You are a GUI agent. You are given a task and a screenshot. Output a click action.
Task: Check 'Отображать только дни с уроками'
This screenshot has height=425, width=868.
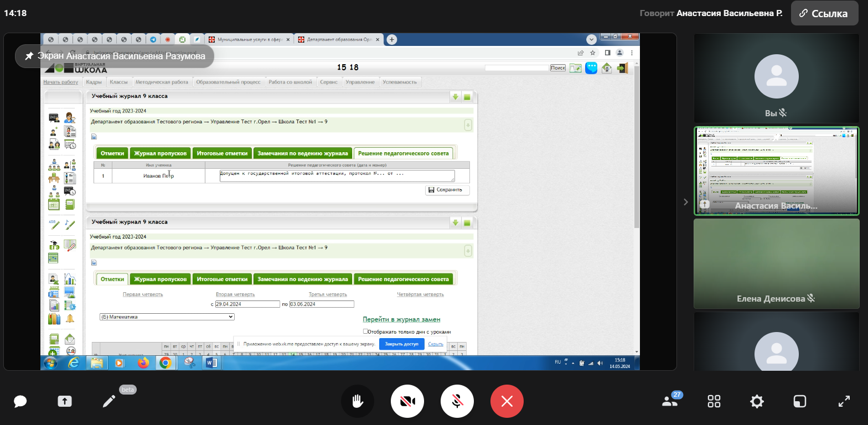click(365, 331)
